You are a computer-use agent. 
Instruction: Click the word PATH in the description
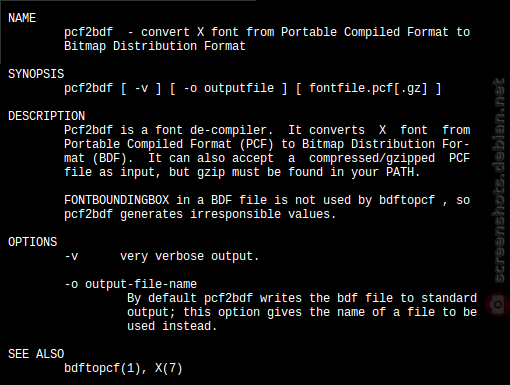click(x=400, y=172)
